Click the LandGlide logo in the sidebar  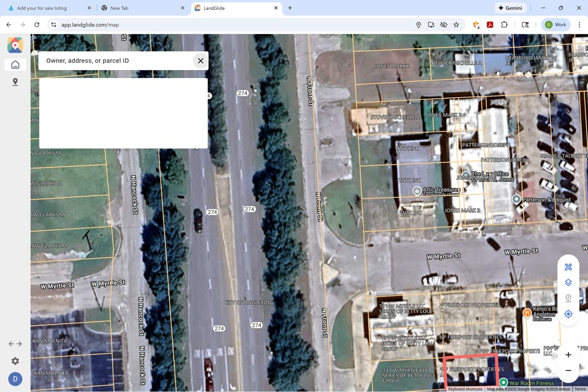[15, 45]
